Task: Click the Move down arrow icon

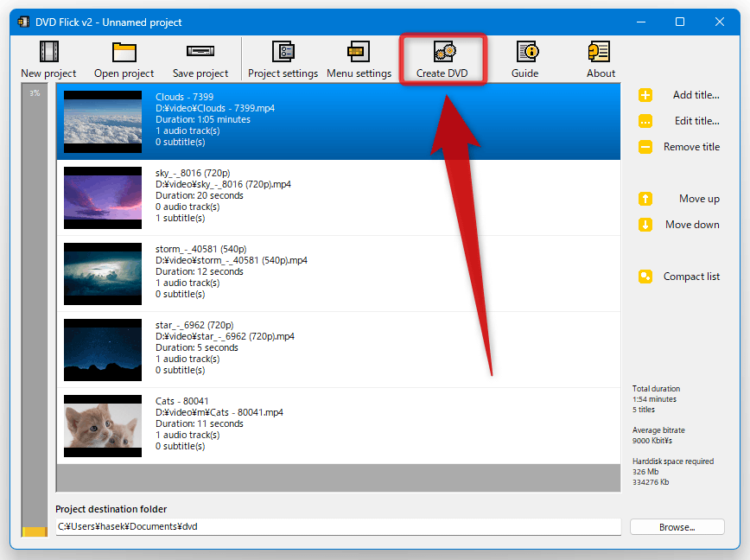Action: (x=645, y=225)
